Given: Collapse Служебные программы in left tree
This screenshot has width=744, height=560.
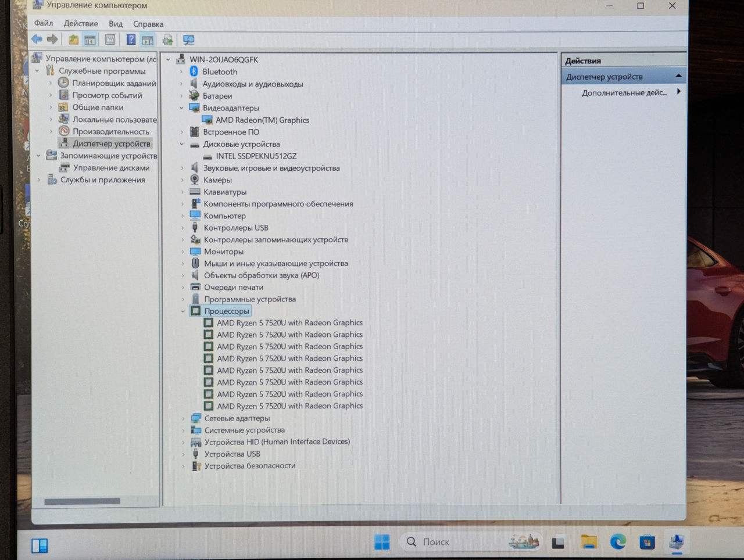Looking at the screenshot, I should [37, 71].
